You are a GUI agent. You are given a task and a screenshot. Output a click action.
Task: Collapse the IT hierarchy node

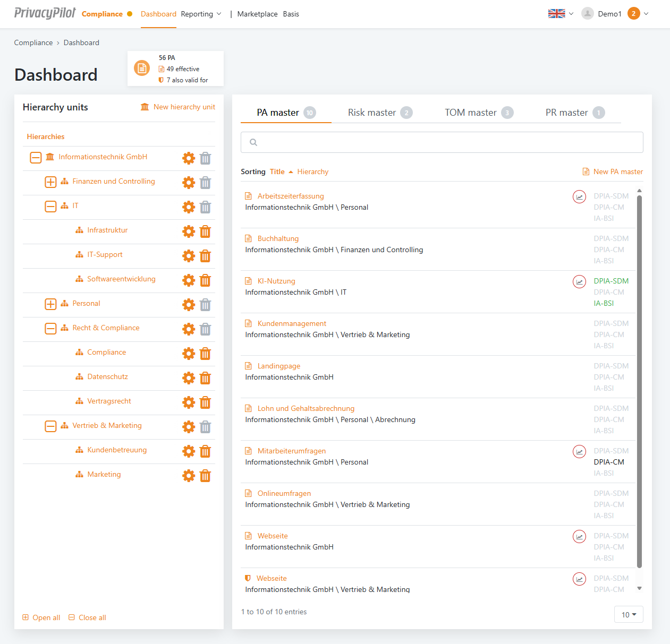(50, 207)
